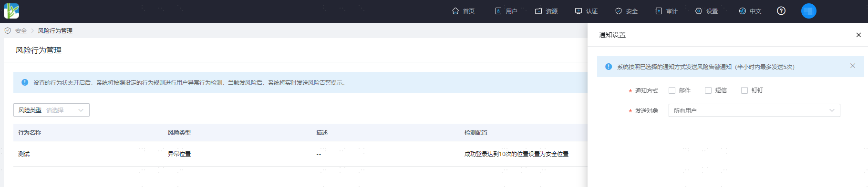This screenshot has width=868, height=187.
Task: Click 安全 in the breadcrumb
Action: tap(21, 31)
